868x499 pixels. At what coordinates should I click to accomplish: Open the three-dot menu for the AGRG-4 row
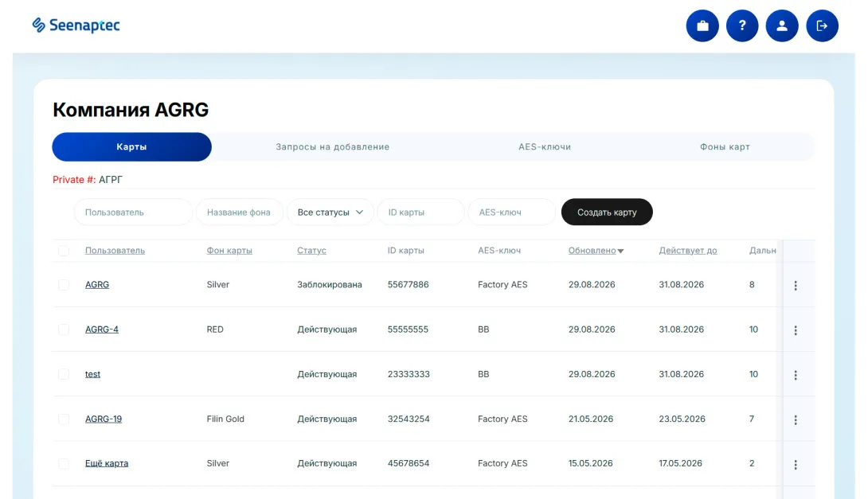pyautogui.click(x=796, y=330)
